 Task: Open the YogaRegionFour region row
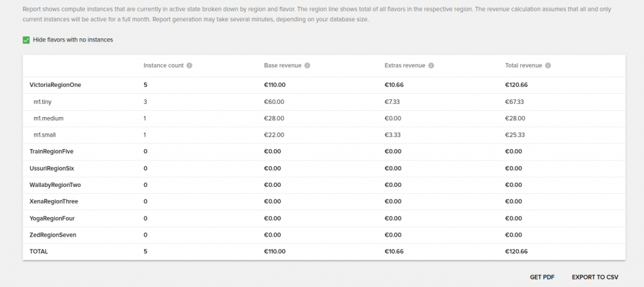click(324, 218)
